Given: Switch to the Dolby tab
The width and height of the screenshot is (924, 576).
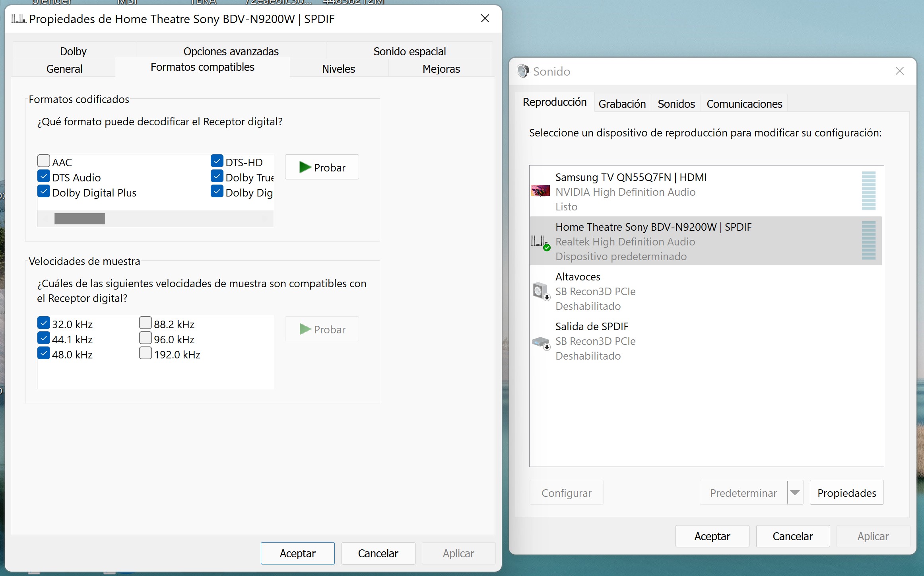Looking at the screenshot, I should coord(74,51).
